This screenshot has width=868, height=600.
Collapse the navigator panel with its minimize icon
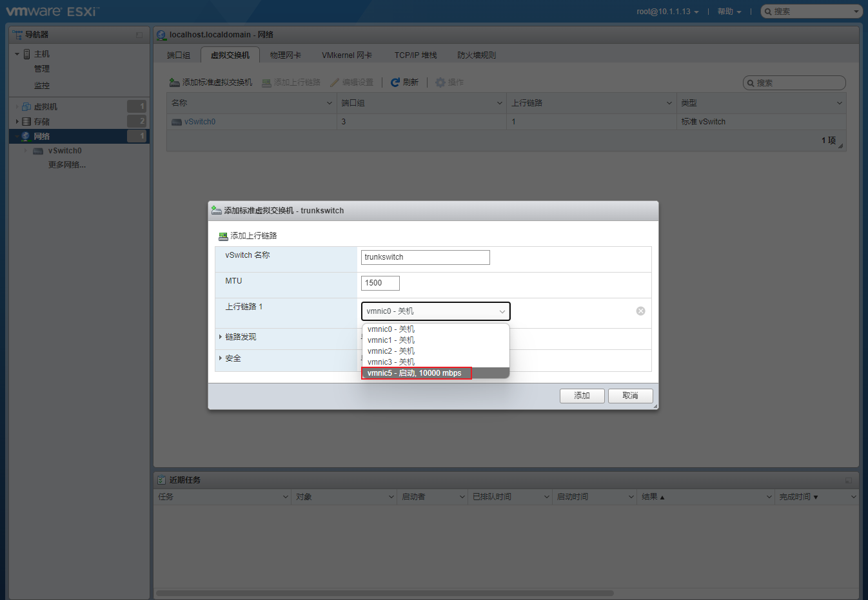[139, 35]
